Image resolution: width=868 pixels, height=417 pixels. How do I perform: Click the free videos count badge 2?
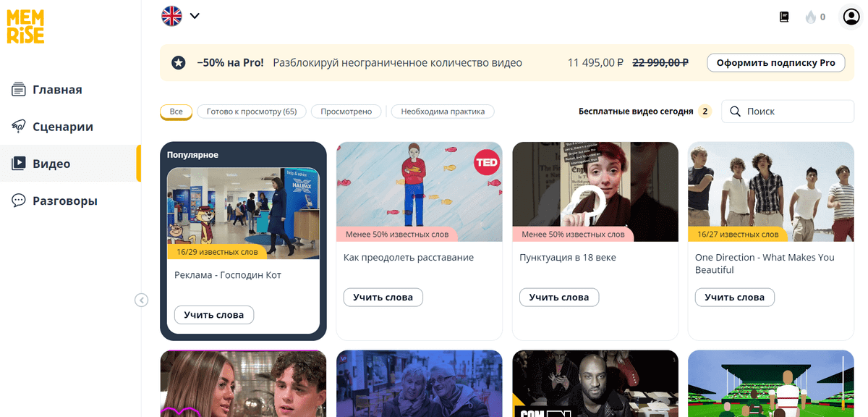705,111
